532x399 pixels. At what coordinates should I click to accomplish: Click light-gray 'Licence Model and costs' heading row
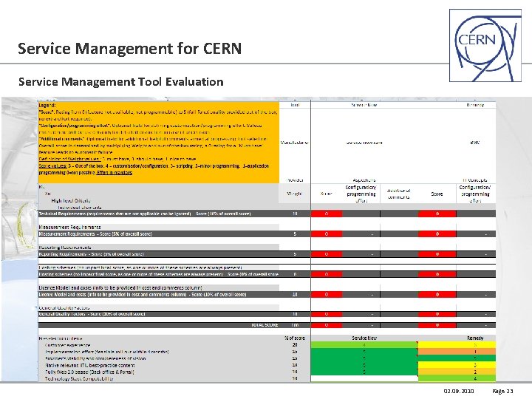click(158, 287)
